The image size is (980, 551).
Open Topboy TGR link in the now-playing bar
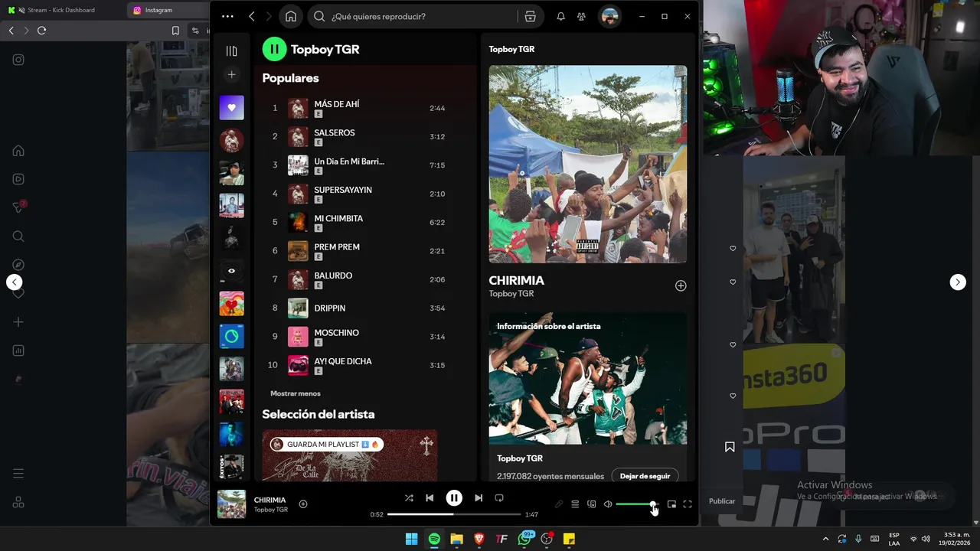[x=271, y=510]
